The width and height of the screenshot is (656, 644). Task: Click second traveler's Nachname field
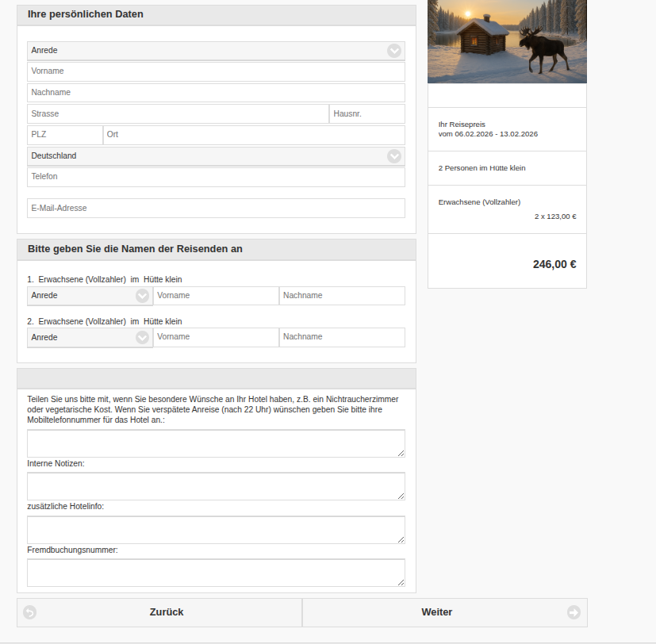point(342,337)
